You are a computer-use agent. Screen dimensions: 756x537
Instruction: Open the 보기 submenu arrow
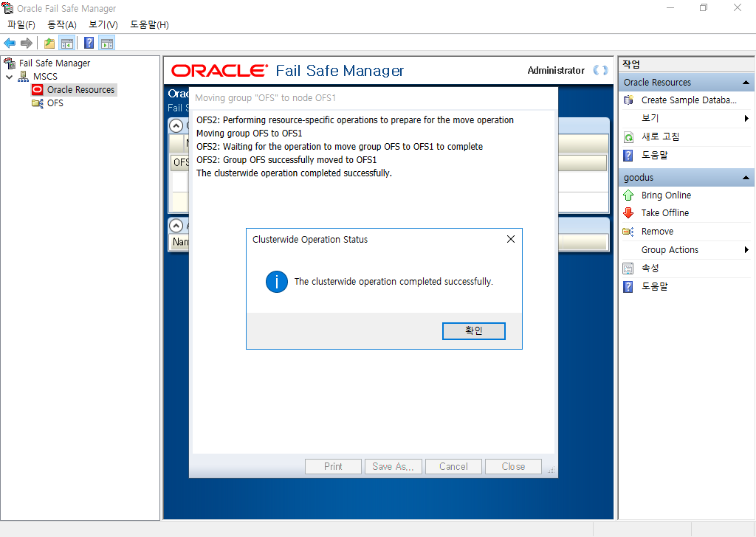click(746, 119)
